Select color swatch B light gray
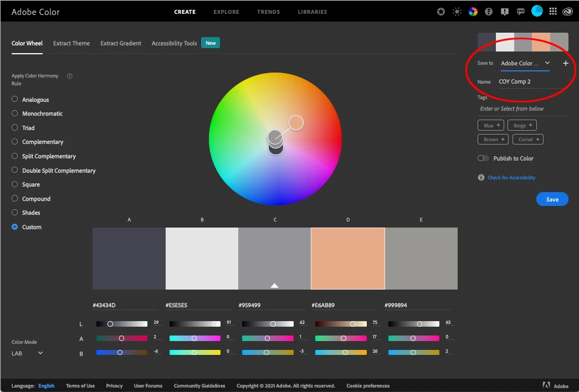 tap(202, 259)
